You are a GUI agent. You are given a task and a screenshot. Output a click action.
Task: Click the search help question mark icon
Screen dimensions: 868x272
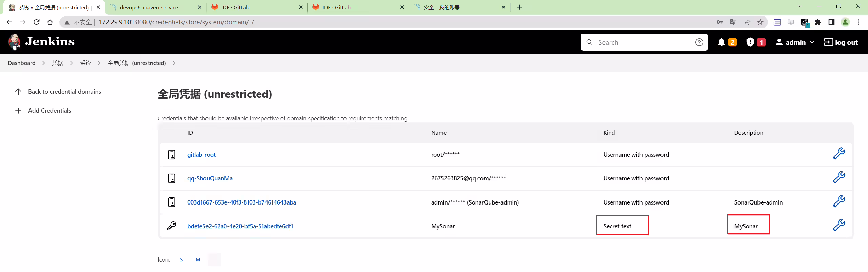click(699, 42)
